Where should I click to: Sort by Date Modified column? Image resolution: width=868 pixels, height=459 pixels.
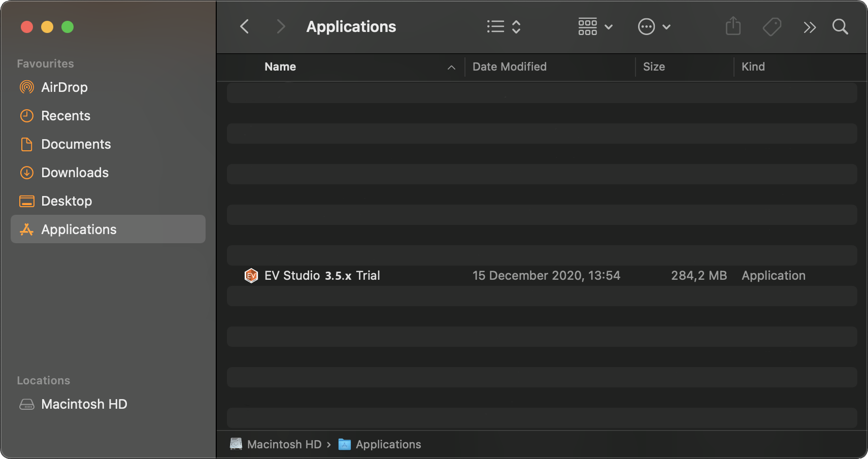click(x=509, y=67)
